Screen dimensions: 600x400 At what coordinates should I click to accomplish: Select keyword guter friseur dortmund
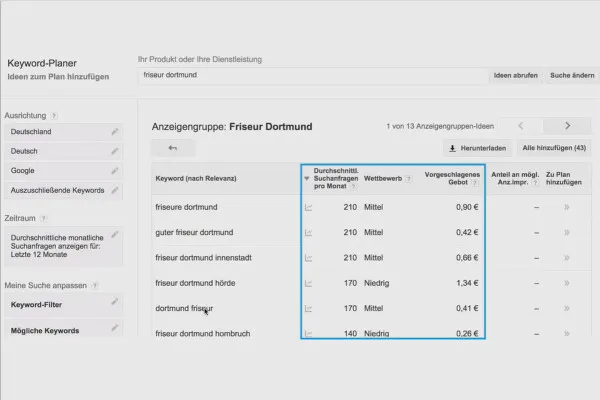point(194,232)
